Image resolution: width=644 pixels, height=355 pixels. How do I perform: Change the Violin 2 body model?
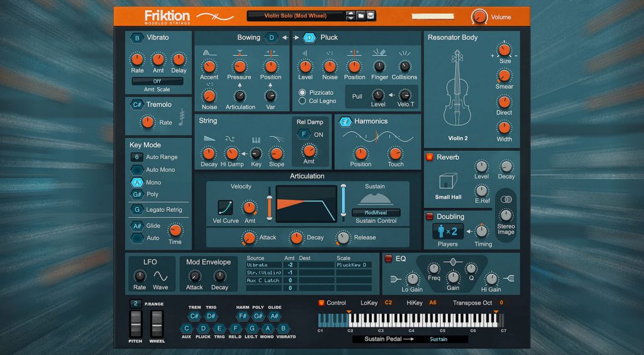pos(458,138)
